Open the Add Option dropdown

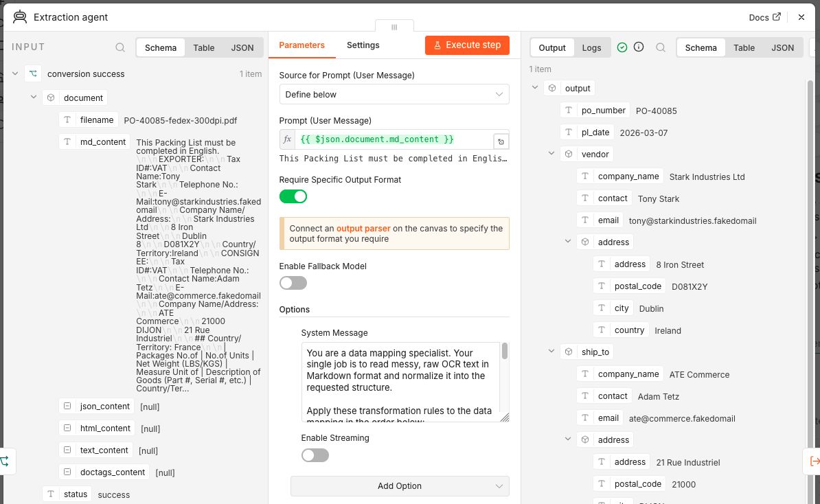point(400,485)
